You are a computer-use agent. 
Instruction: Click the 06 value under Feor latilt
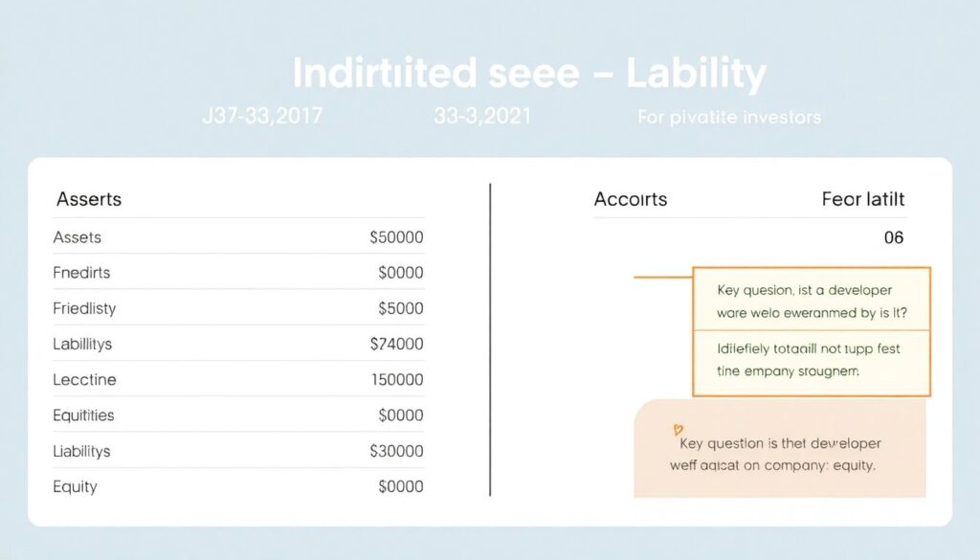[893, 237]
